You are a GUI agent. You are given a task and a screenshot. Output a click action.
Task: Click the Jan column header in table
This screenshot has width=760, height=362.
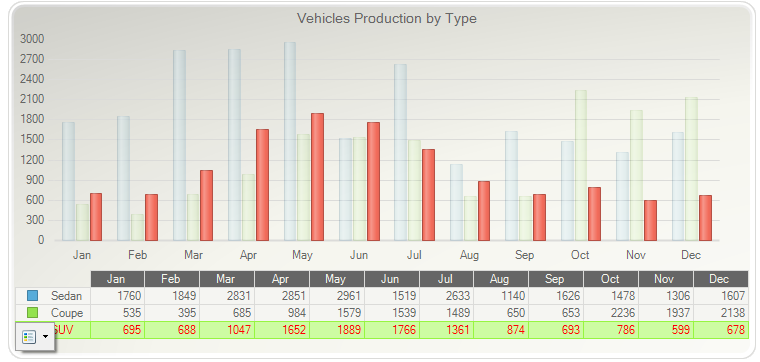coord(117,279)
